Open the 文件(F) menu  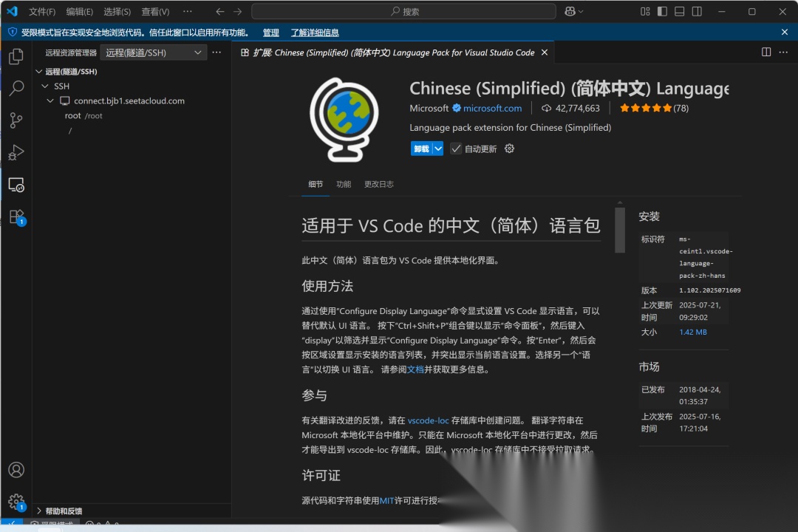point(41,11)
